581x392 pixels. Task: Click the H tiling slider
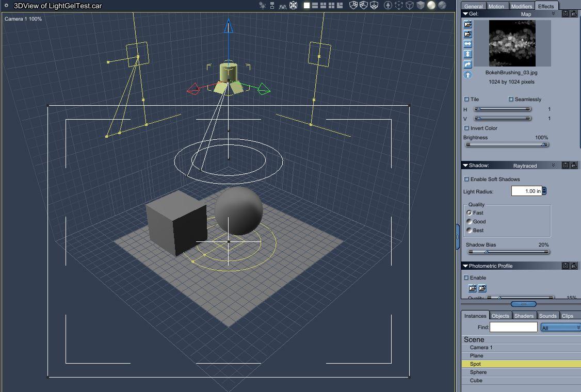click(x=503, y=109)
